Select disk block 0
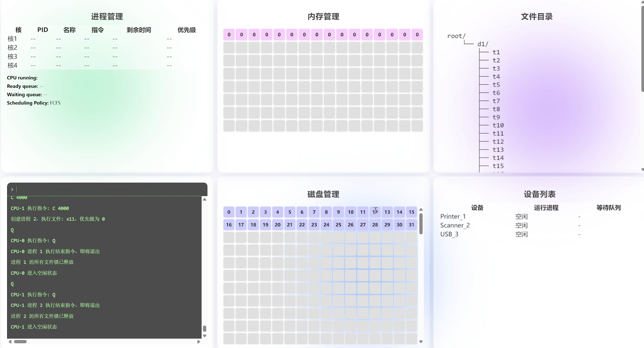Image resolution: width=644 pixels, height=348 pixels. point(229,212)
